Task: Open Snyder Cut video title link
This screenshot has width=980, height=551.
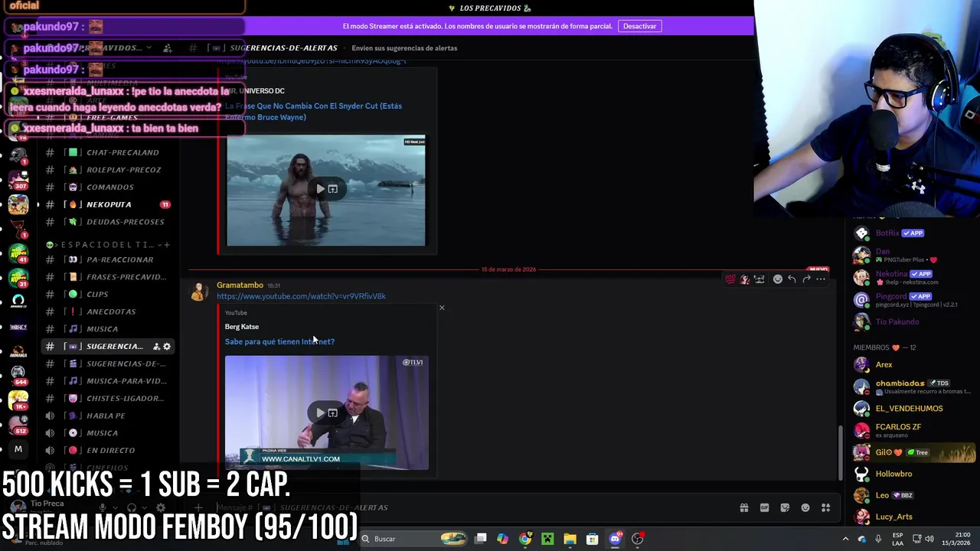Action: click(x=313, y=112)
